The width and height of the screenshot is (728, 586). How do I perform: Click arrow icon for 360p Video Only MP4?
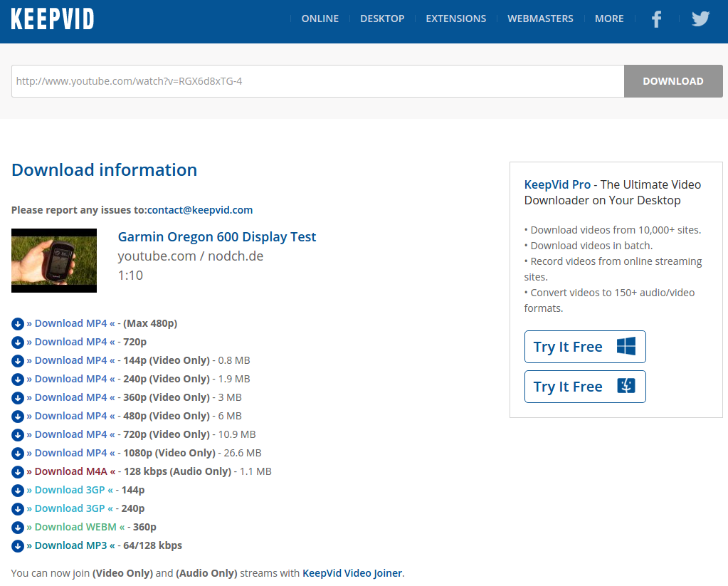click(18, 398)
